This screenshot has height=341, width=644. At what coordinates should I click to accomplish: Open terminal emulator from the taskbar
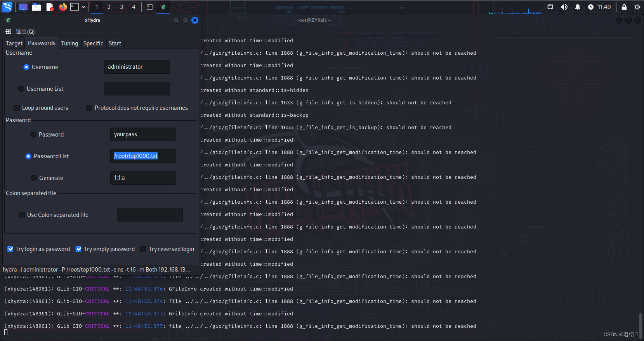[x=75, y=7]
